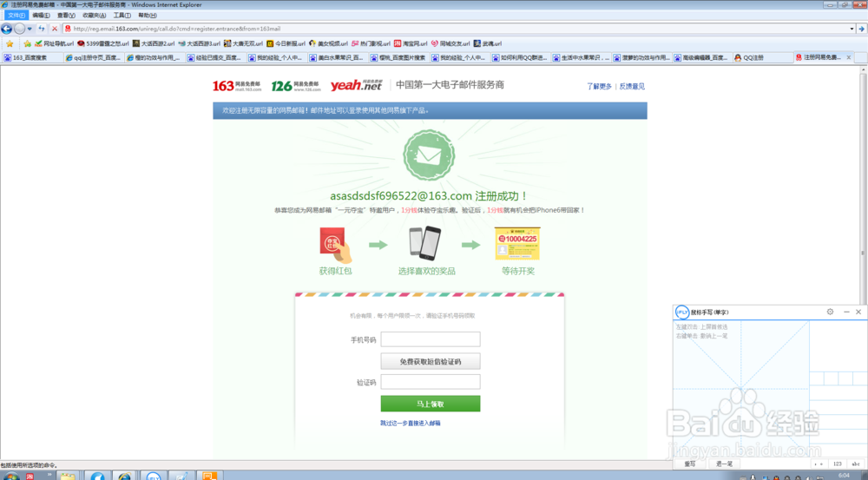Click 免费获取短信验证码 button
This screenshot has height=480, width=868.
click(431, 362)
